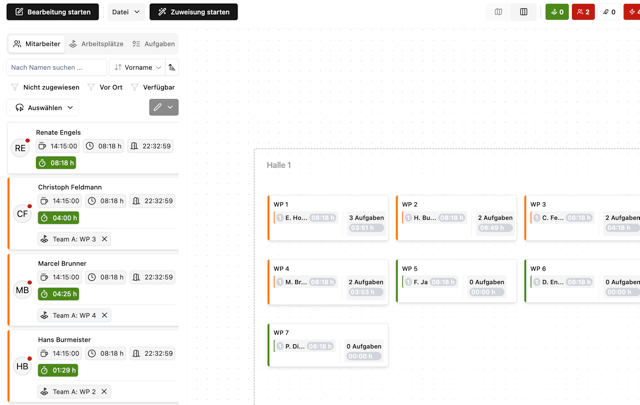Click Renate Engels' green 08:18 h badge
Viewport: 640px width, 405px height.
[x=56, y=162]
